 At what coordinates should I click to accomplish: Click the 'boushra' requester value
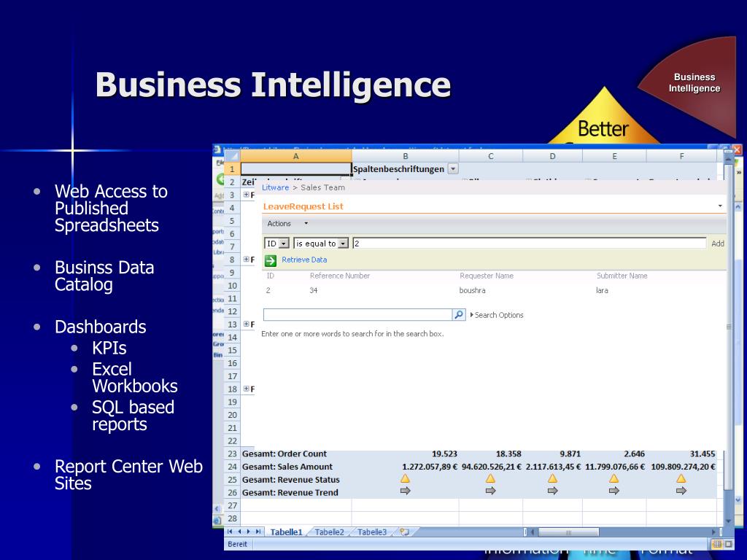[472, 290]
